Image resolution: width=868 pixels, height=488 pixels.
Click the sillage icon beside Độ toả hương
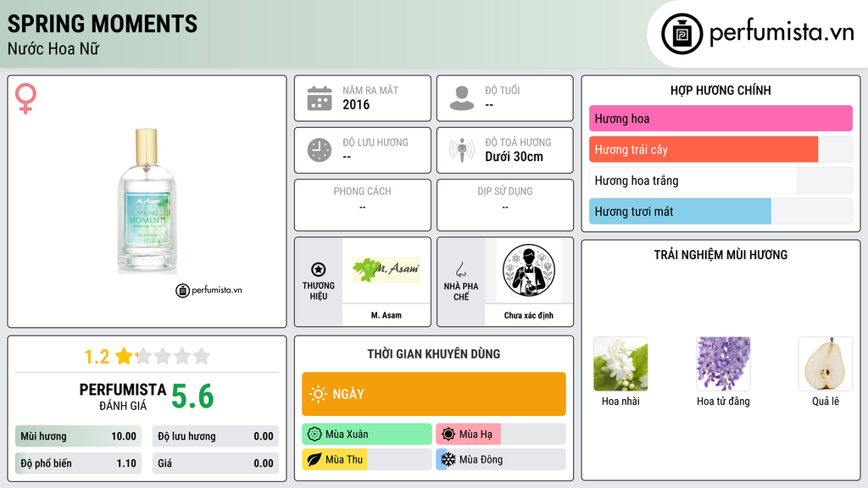click(462, 150)
